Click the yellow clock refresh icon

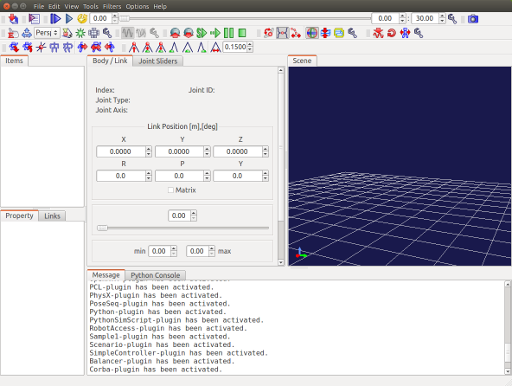click(x=82, y=19)
